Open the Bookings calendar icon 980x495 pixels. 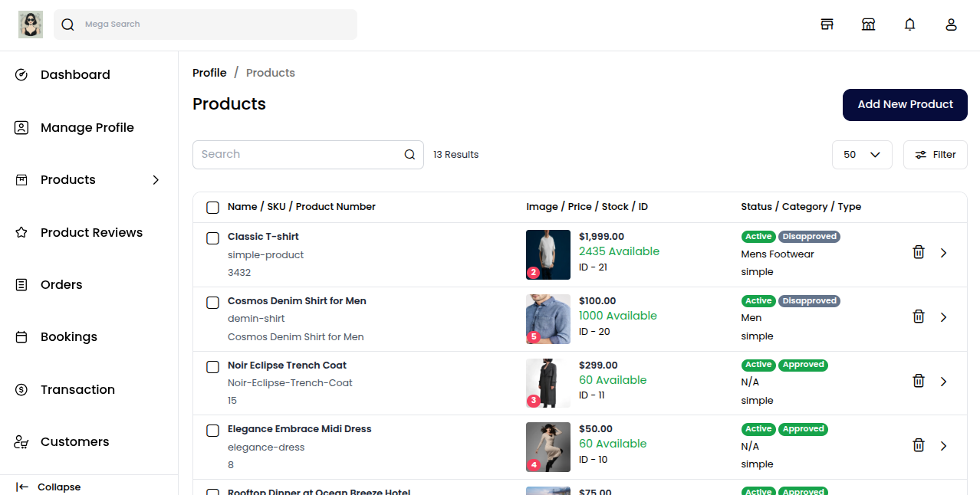[x=21, y=336]
